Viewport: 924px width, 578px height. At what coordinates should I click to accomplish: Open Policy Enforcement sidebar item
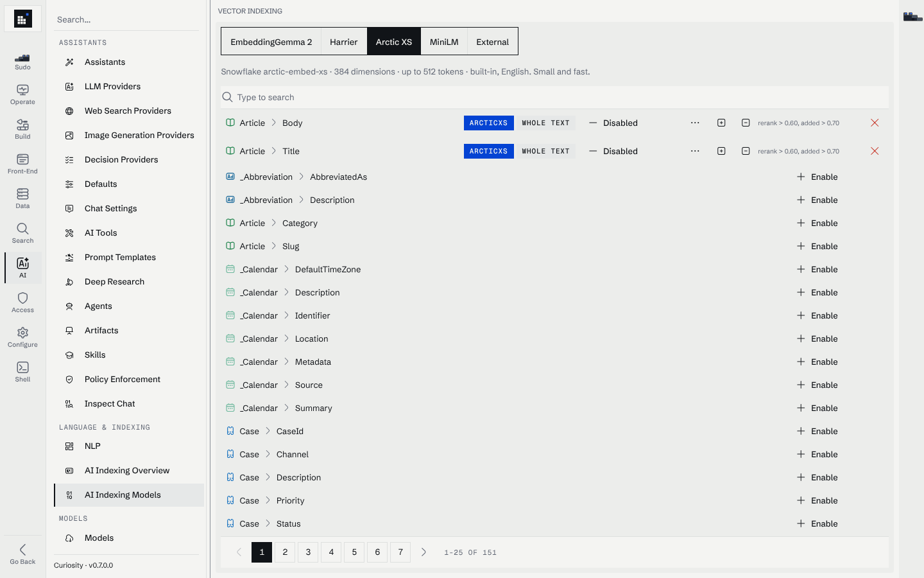[129, 380]
